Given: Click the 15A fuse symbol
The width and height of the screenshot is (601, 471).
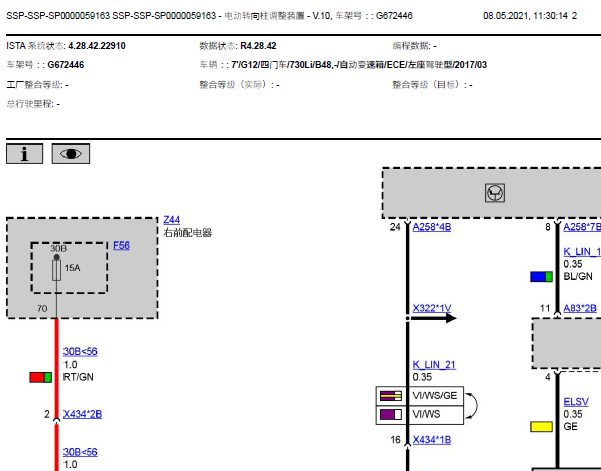Looking at the screenshot, I should coord(56,270).
